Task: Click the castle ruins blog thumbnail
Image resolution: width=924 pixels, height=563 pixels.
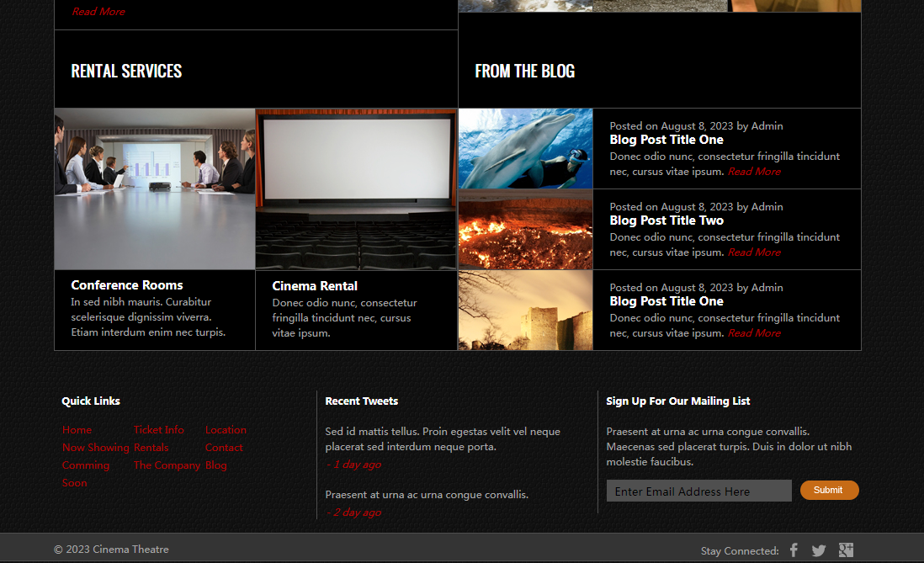Action: click(x=525, y=311)
